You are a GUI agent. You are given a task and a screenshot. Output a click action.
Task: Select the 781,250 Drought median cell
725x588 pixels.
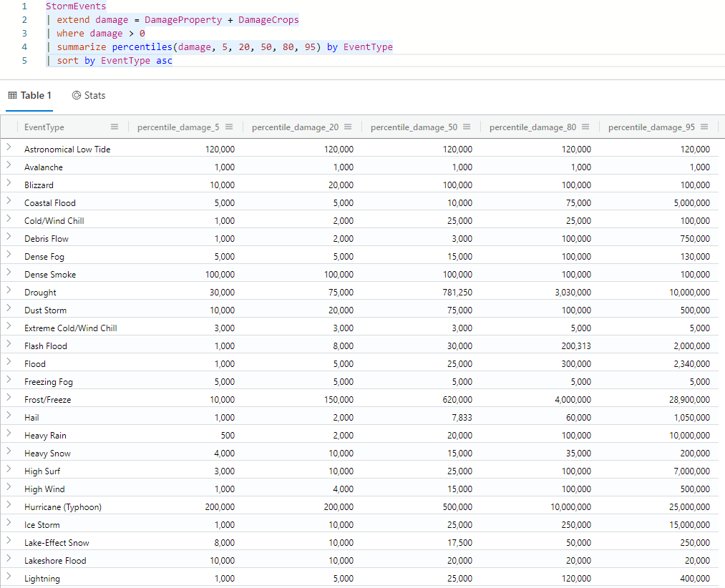point(457,292)
